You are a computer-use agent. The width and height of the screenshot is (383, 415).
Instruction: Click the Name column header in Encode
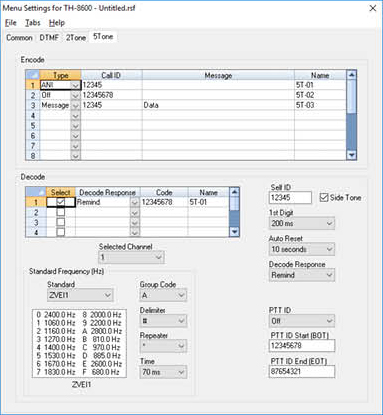320,75
